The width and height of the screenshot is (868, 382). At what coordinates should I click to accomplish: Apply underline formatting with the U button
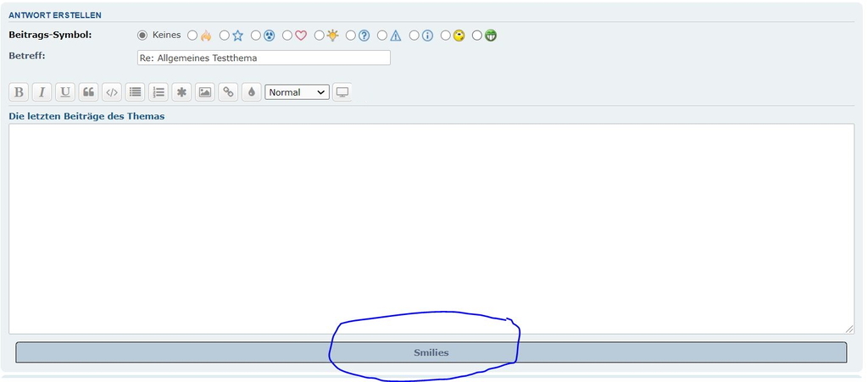click(x=65, y=92)
